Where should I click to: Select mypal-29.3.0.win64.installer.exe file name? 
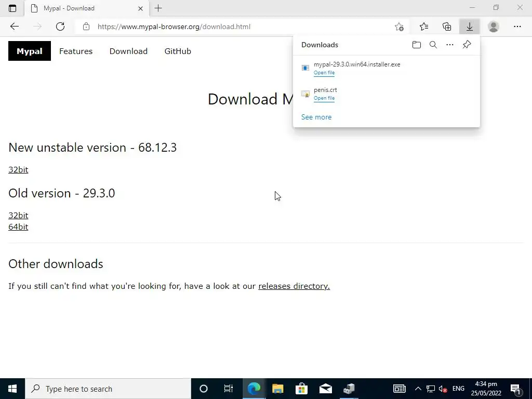tap(357, 64)
